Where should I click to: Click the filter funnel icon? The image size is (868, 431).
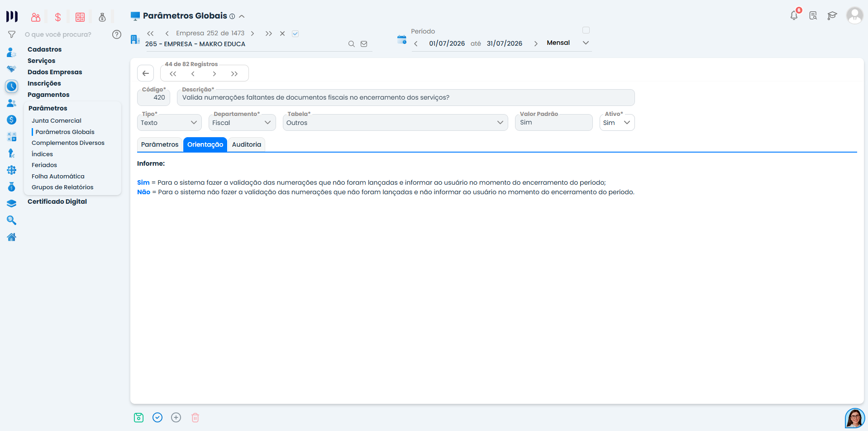(12, 34)
